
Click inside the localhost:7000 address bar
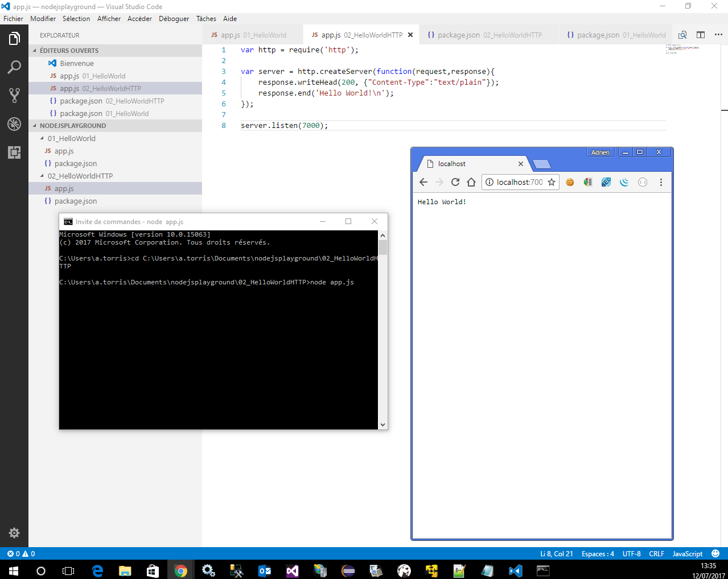tap(516, 182)
